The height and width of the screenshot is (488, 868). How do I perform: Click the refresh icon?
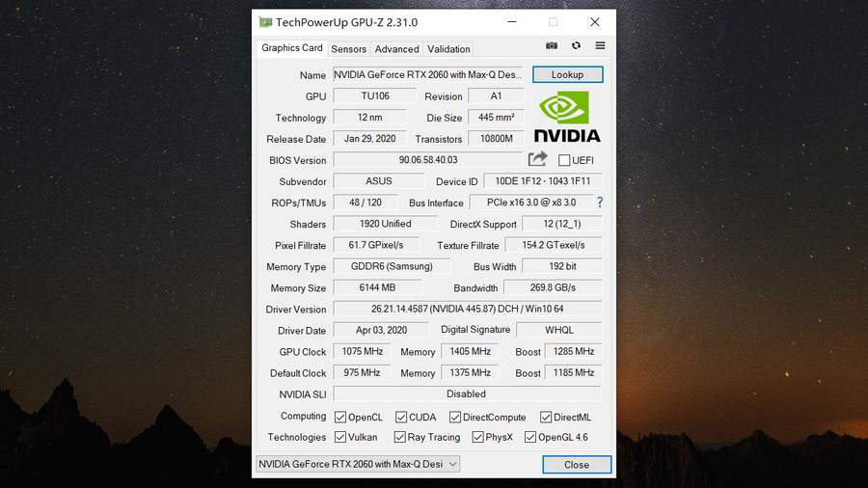point(576,45)
